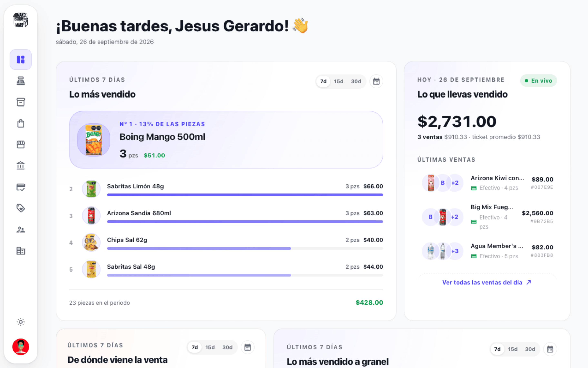Click the $2,731.00 daily sales total
Viewport: 588px width, 368px height.
coord(457,121)
